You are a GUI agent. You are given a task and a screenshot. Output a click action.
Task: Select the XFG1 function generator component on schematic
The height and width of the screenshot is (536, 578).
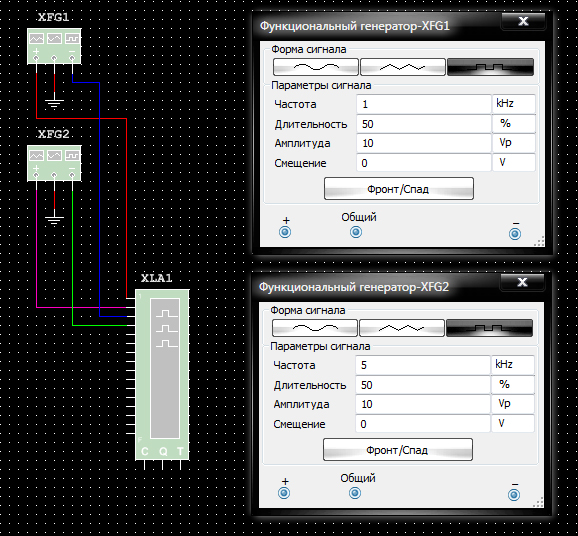click(54, 46)
